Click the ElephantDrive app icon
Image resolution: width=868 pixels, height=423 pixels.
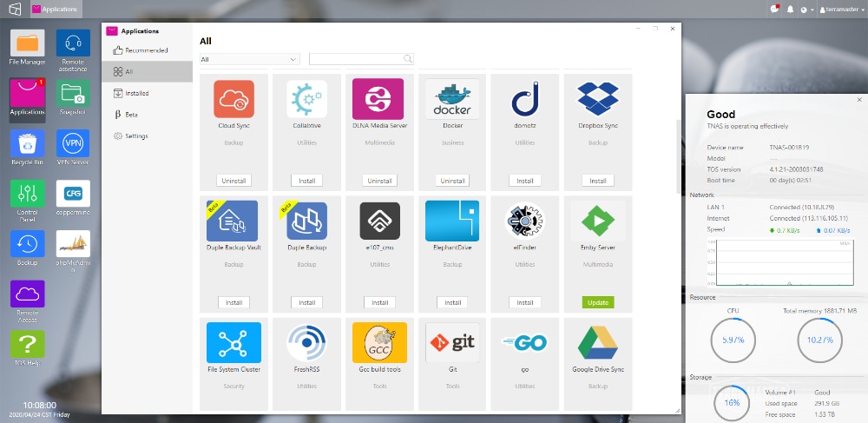[x=452, y=221]
